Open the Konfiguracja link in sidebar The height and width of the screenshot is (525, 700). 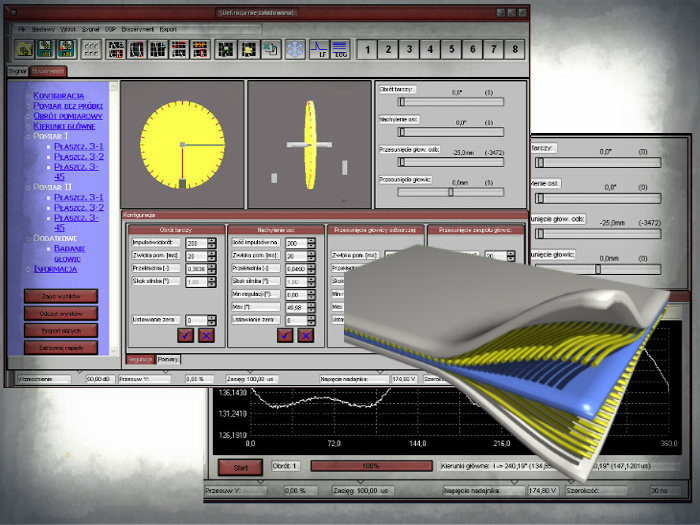[65, 95]
